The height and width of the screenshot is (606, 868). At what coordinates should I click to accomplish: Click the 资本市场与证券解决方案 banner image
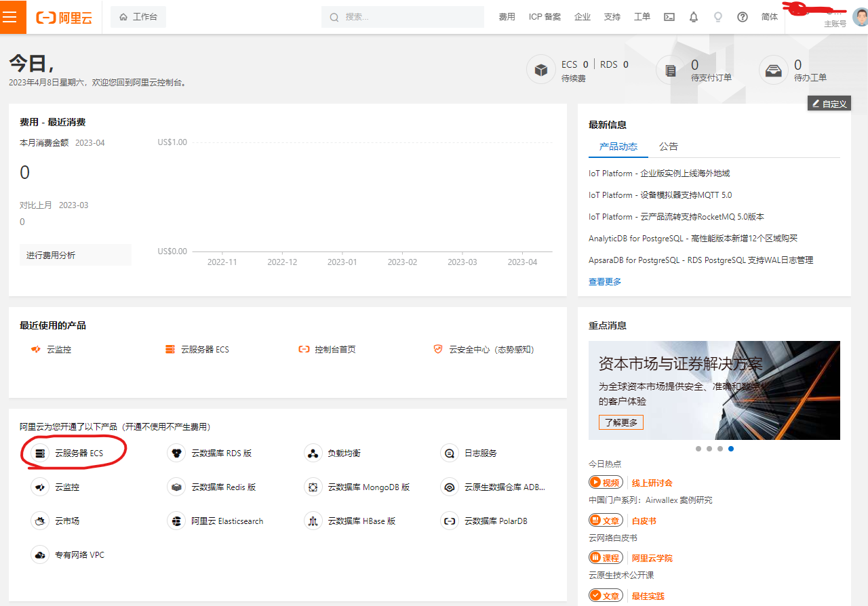[x=714, y=390]
